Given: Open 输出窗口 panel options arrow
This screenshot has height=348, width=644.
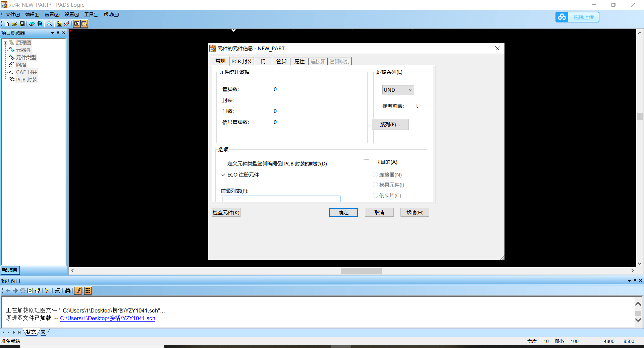Looking at the screenshot, I should coord(629,281).
